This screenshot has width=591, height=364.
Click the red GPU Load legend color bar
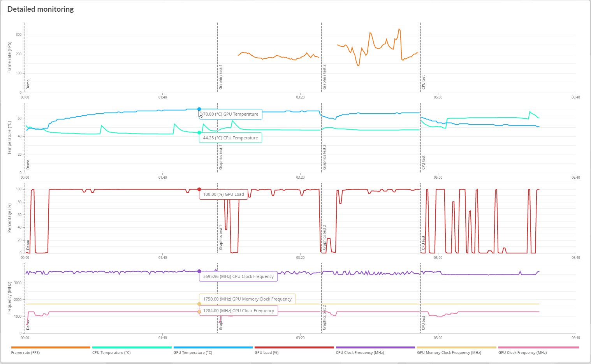[x=294, y=347]
